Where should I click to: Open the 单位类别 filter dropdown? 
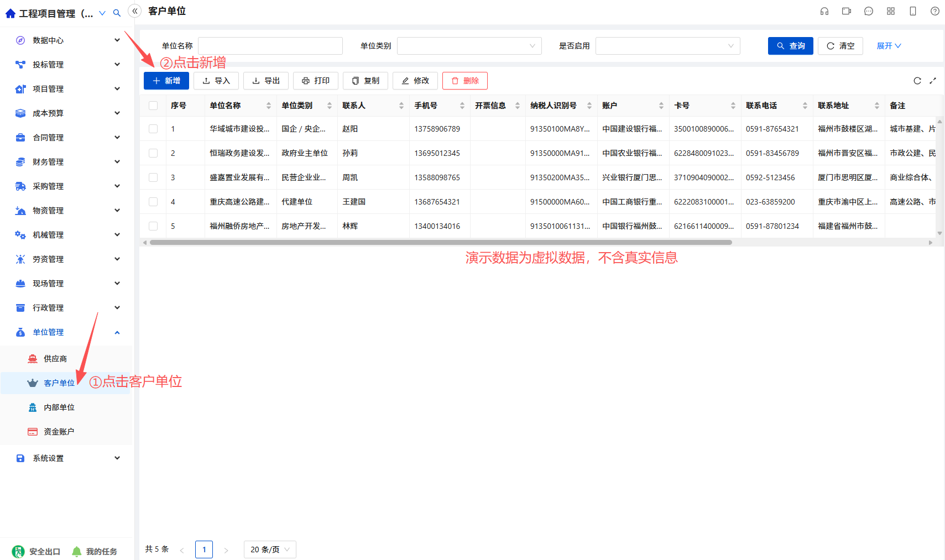(469, 46)
